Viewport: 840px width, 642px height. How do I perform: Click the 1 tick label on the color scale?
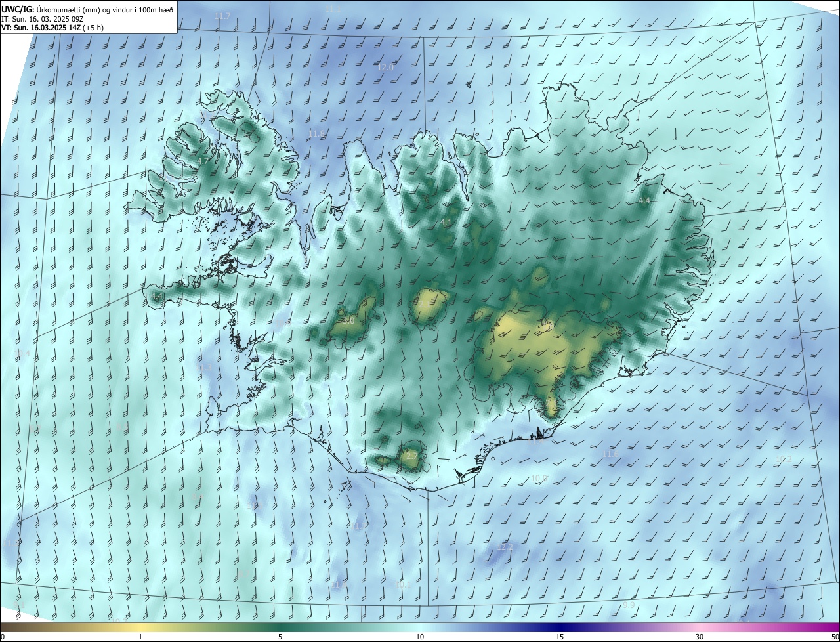coord(140,637)
